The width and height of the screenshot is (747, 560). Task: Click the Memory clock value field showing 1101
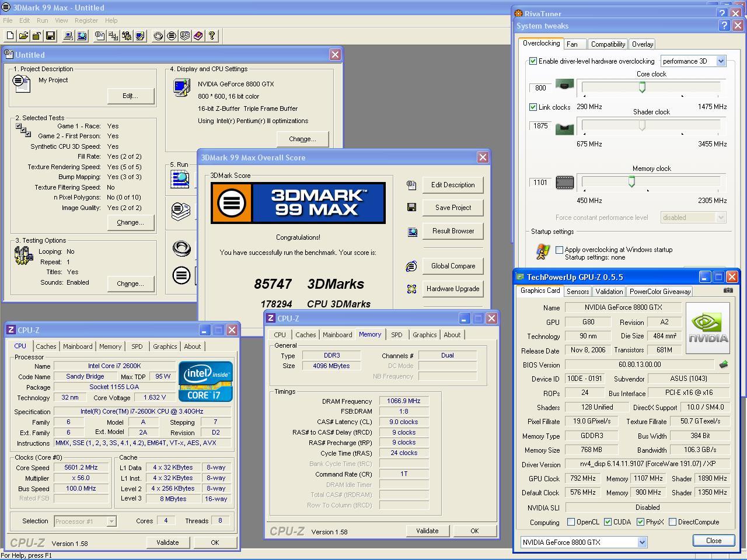coord(540,183)
